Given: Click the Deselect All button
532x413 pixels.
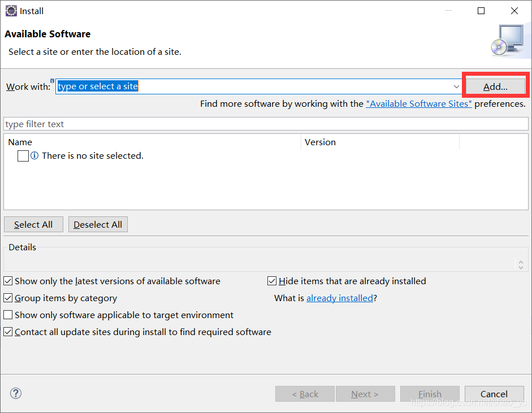Looking at the screenshot, I should (x=97, y=224).
